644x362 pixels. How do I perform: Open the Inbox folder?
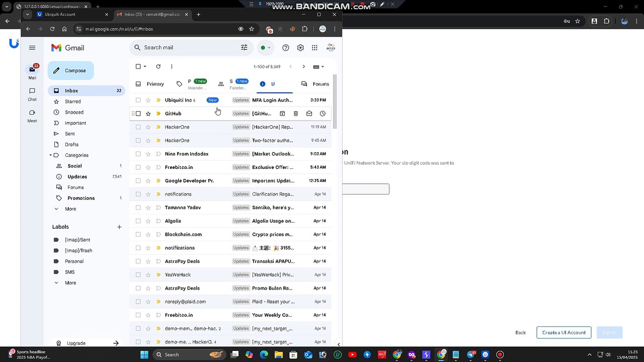pyautogui.click(x=87, y=90)
